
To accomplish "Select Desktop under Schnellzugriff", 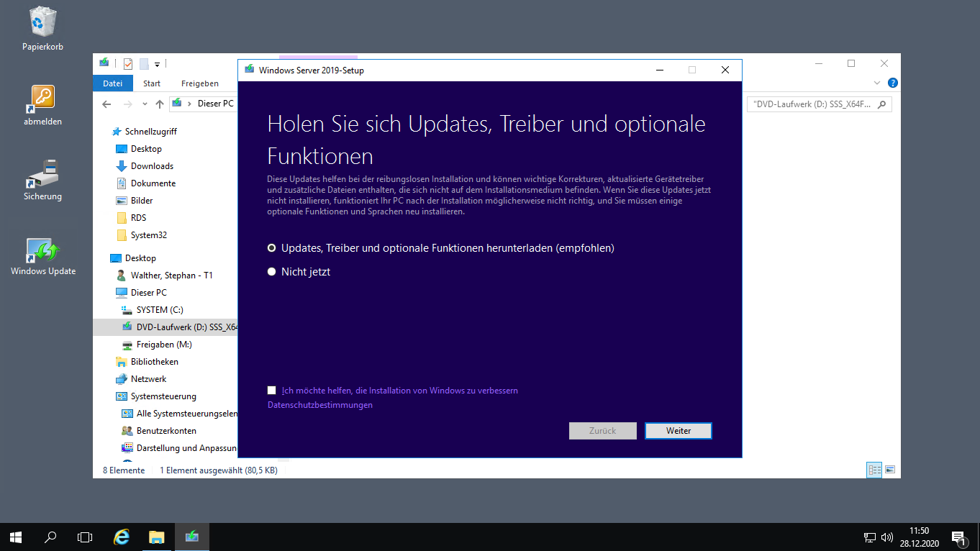I will coord(146,149).
